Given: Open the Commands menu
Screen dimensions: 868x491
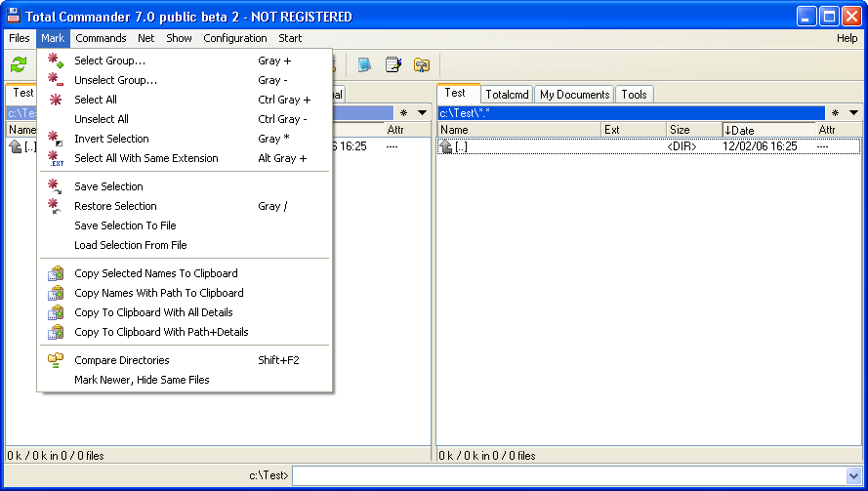Looking at the screenshot, I should [x=101, y=38].
